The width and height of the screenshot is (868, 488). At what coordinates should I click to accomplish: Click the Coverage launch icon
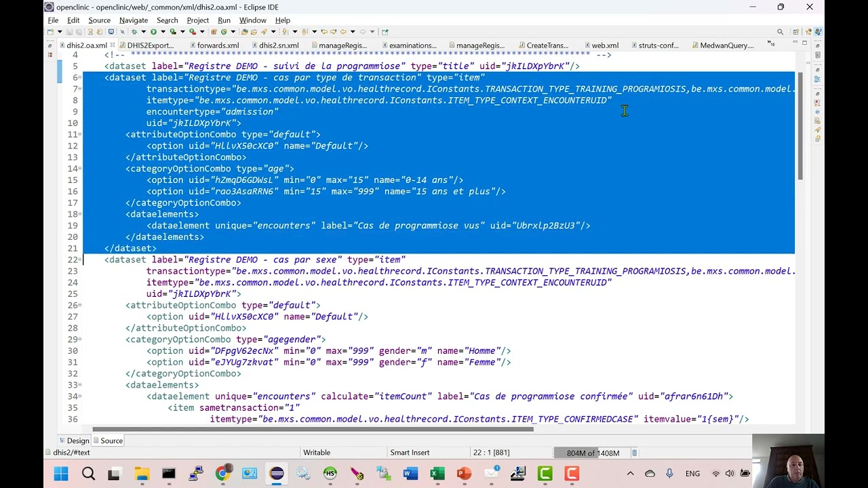click(x=173, y=31)
